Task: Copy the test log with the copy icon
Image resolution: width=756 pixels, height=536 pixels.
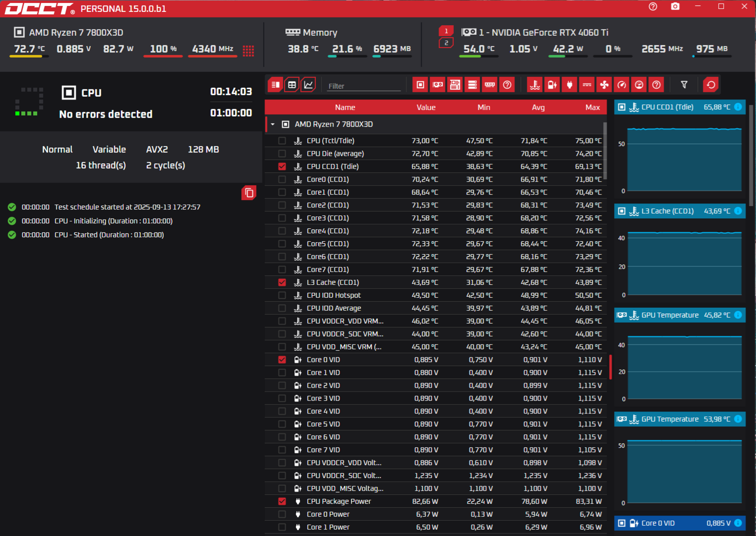Action: click(x=249, y=193)
